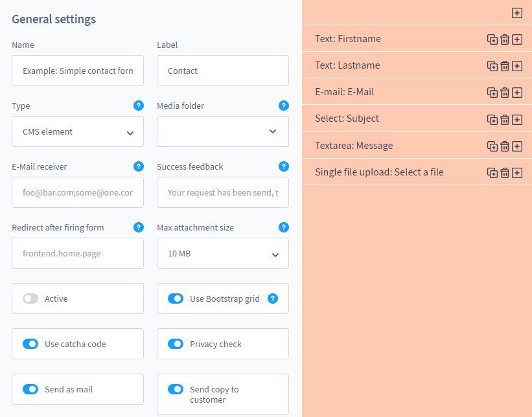
Task: Click the Name input field
Action: point(78,71)
